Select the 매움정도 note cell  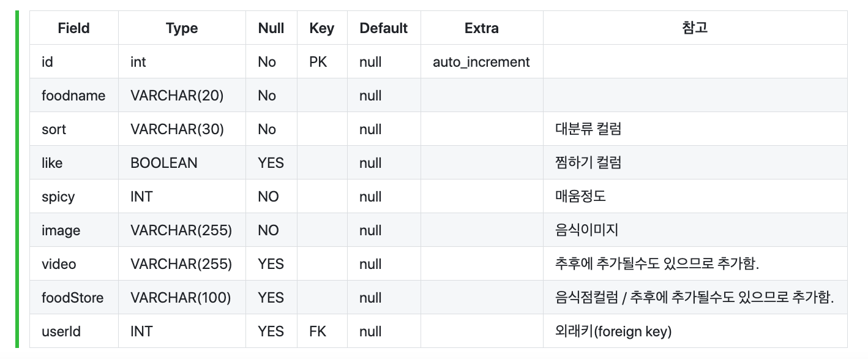(x=695, y=197)
